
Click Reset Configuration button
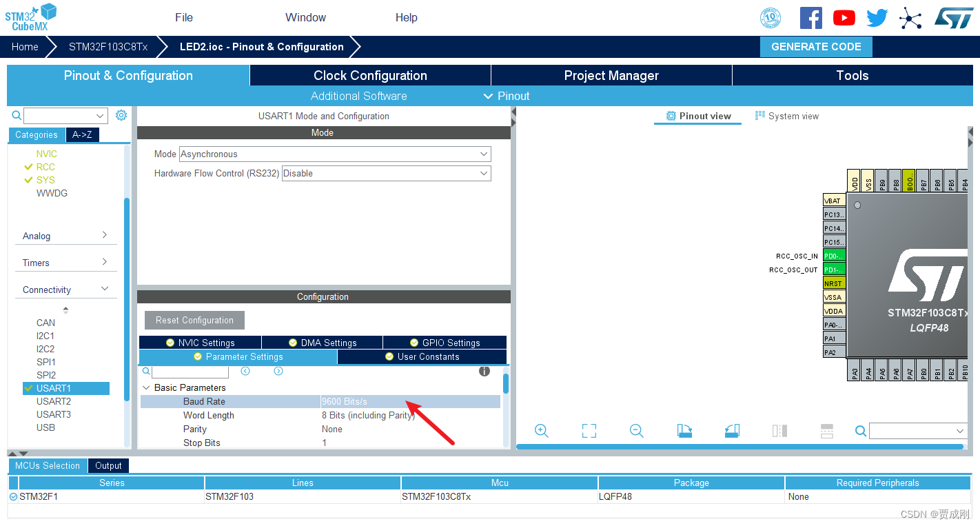point(194,320)
